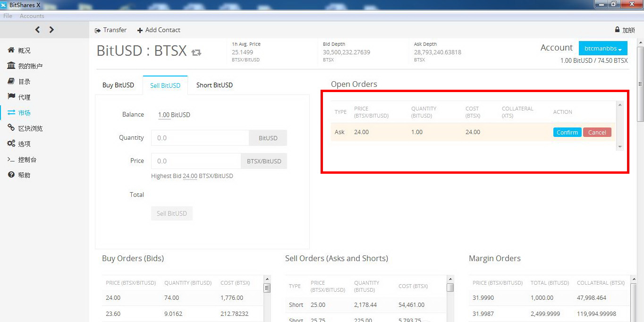Viewport: 644px width, 322px height.
Task: Click the Bid Depth value 30,500,232.27639
Action: click(347, 52)
